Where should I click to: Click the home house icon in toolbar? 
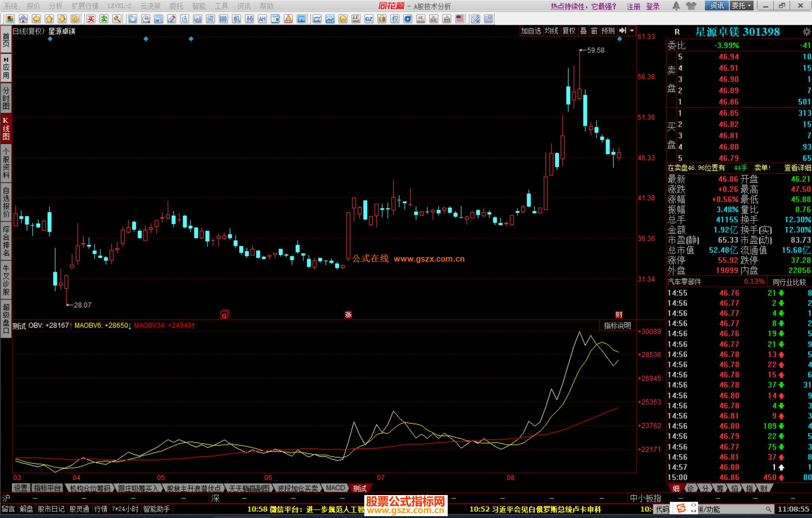click(23, 19)
